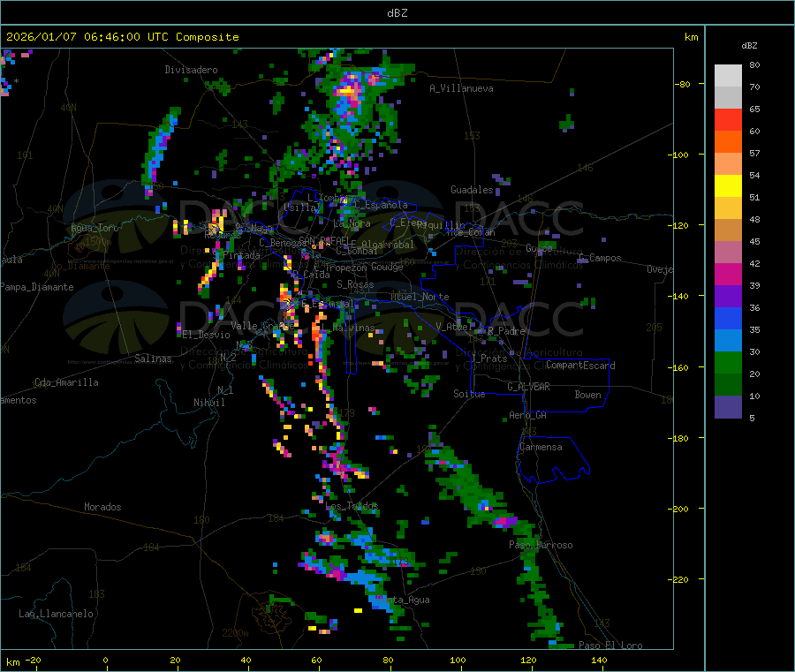Screen dimensions: 795x672
Task: Click the Paso_El_Loro map label
Action: [x=611, y=646]
